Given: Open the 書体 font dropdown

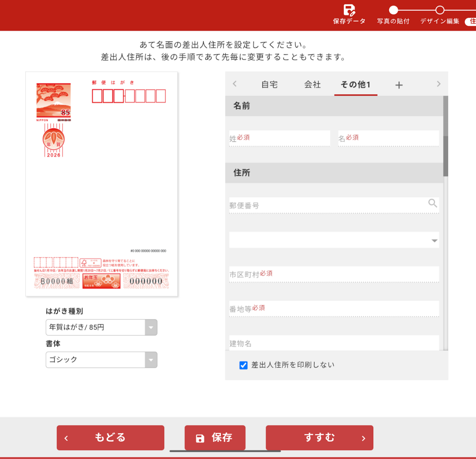Looking at the screenshot, I should pyautogui.click(x=101, y=360).
